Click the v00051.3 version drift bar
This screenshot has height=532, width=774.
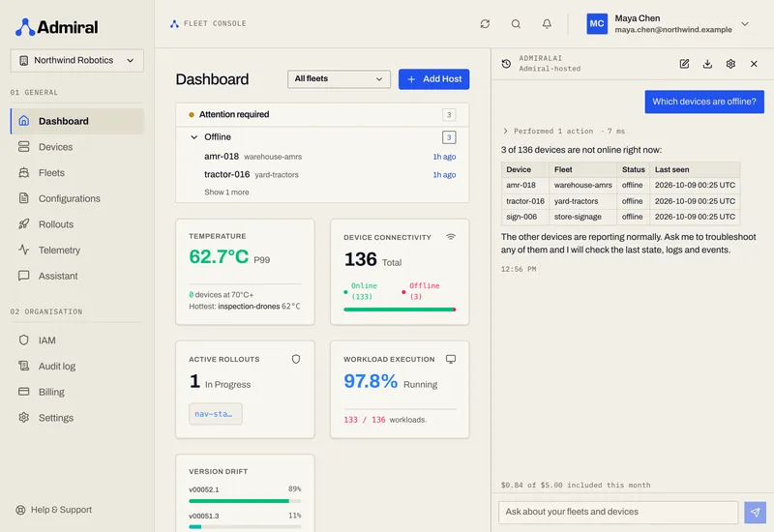click(x=245, y=527)
